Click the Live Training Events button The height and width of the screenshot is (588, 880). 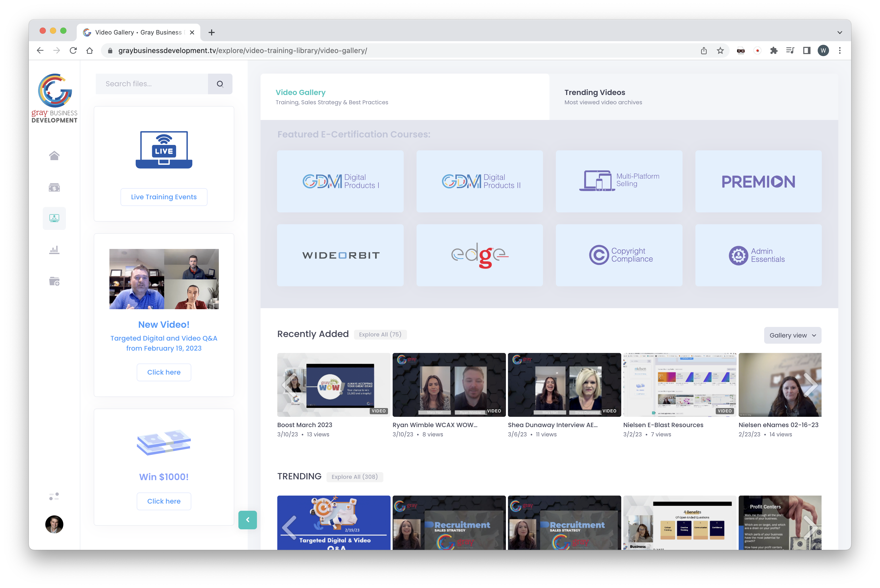[164, 197]
